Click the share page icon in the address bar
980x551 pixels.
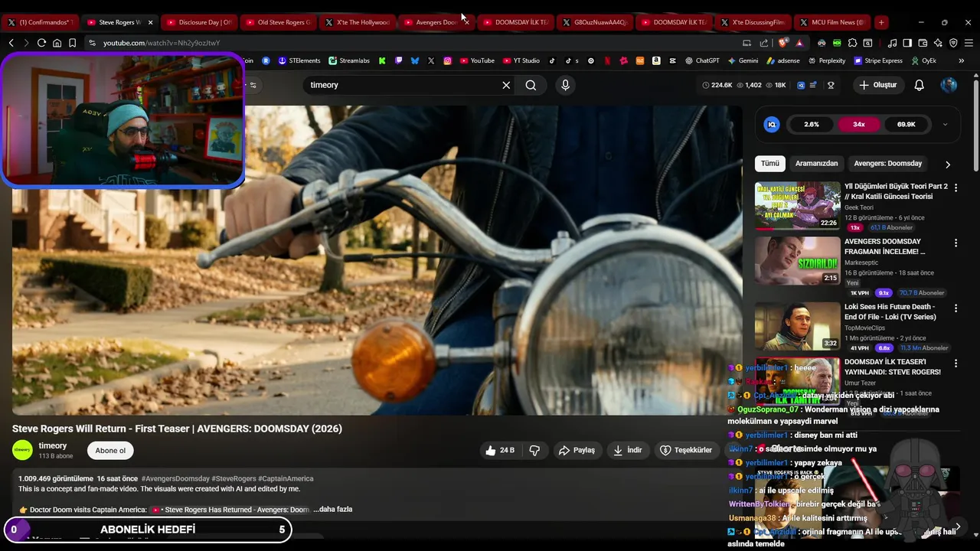coord(764,43)
